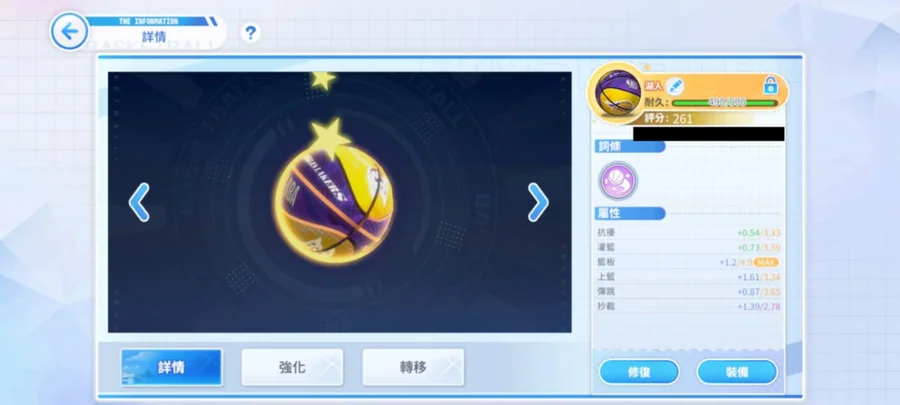This screenshot has width=900, height=405.
Task: Open the 轉移 tab
Action: click(x=413, y=367)
